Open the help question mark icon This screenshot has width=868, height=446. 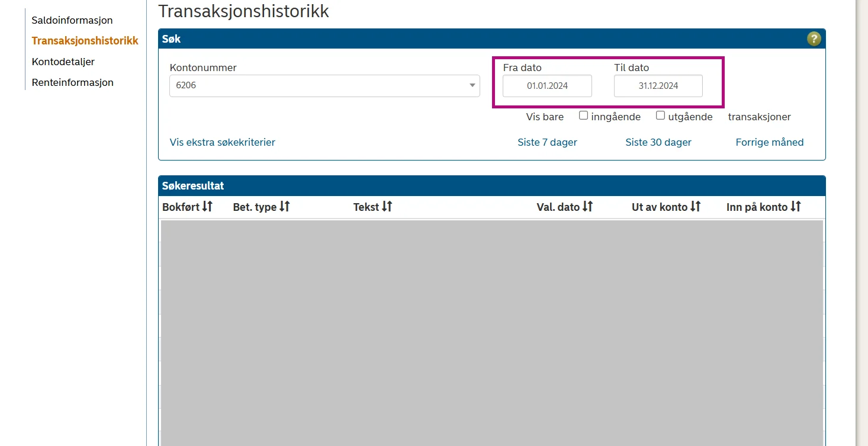click(x=814, y=39)
